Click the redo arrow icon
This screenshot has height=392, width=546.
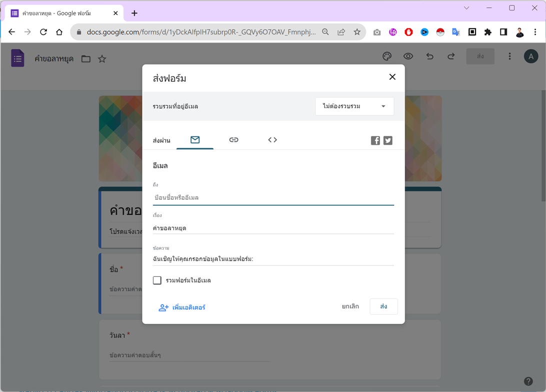pos(451,56)
